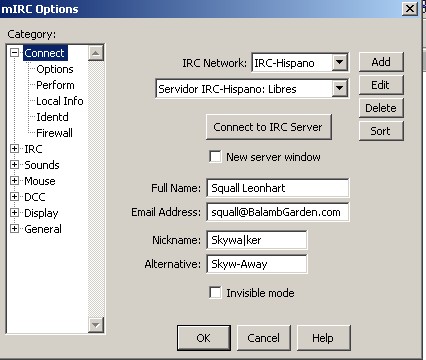Select Identd under Connect
Image resolution: width=426 pixels, height=360 pixels.
click(52, 117)
